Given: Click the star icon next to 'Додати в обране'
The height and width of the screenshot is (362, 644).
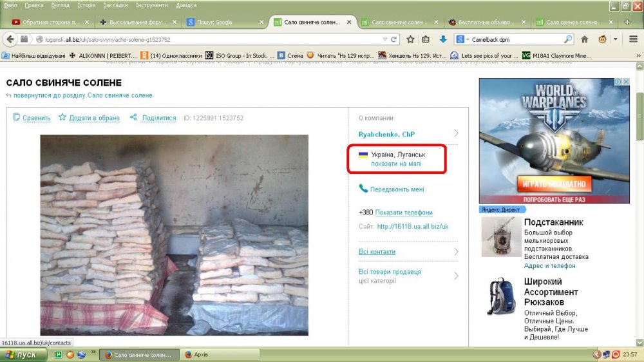Looking at the screenshot, I should point(62,117).
